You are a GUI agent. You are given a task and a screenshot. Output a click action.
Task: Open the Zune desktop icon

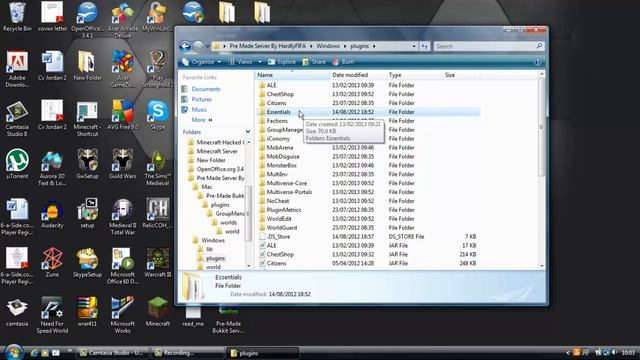(52, 262)
